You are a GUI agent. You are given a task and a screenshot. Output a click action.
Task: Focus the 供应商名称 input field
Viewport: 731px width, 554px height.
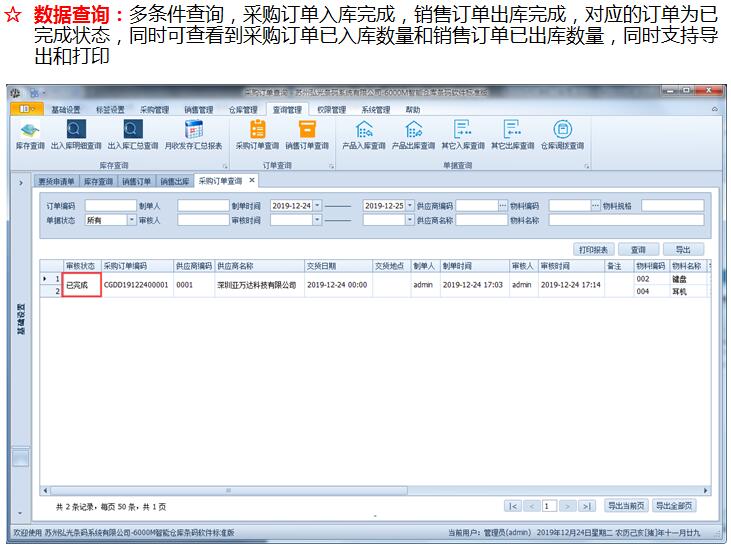tap(482, 220)
